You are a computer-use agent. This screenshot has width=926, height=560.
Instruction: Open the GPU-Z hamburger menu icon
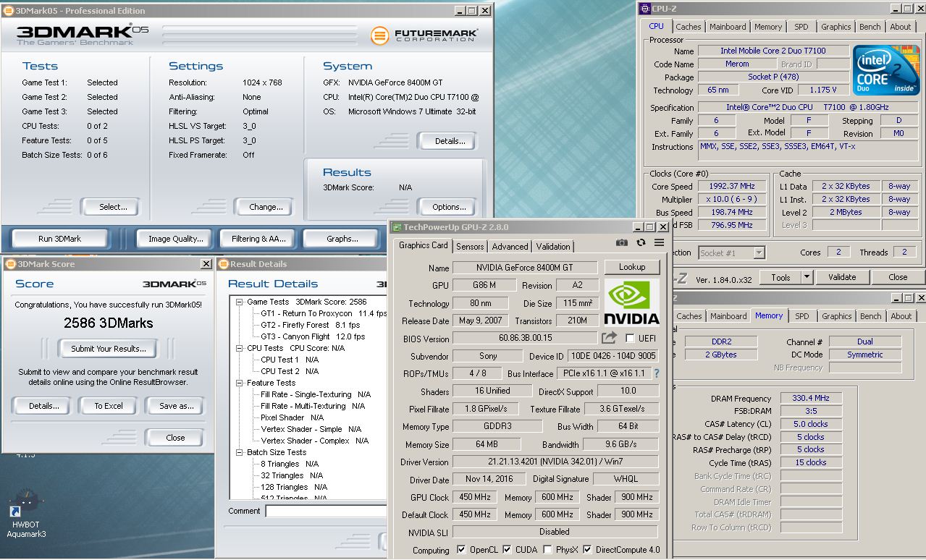tap(659, 243)
